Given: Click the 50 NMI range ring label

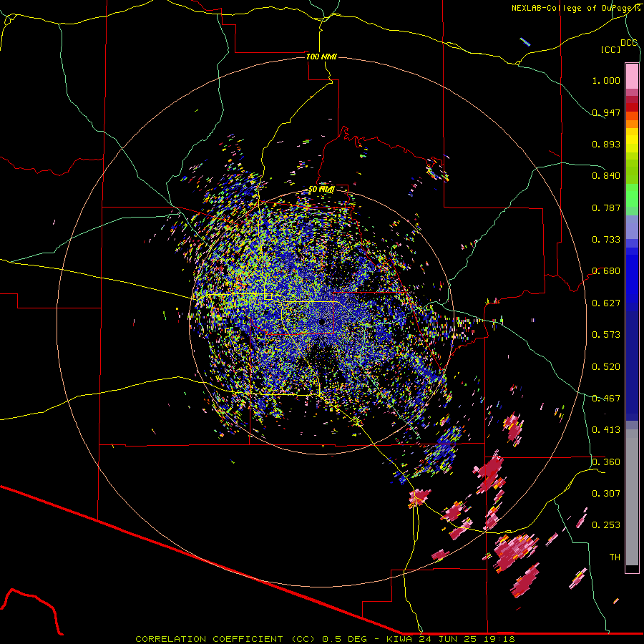Looking at the screenshot, I should click(x=321, y=190).
